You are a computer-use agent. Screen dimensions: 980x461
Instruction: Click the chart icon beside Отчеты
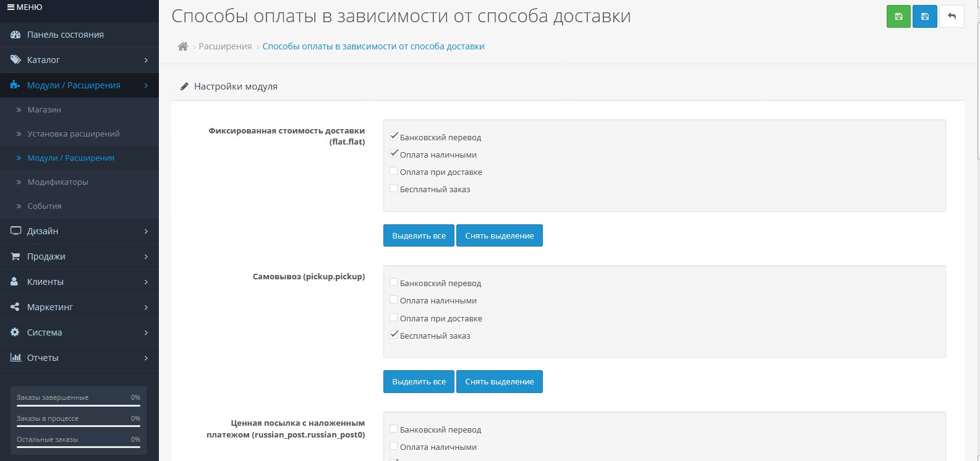[x=15, y=358]
